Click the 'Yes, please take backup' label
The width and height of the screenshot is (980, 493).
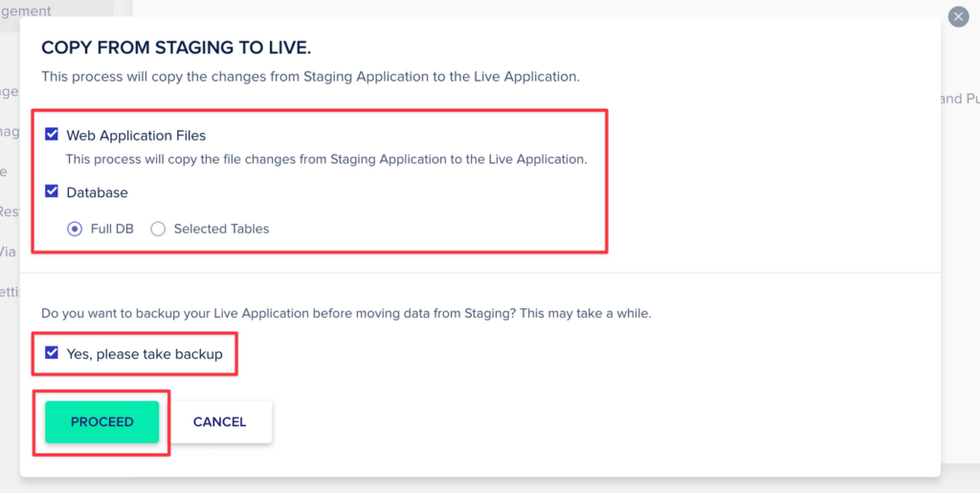145,354
